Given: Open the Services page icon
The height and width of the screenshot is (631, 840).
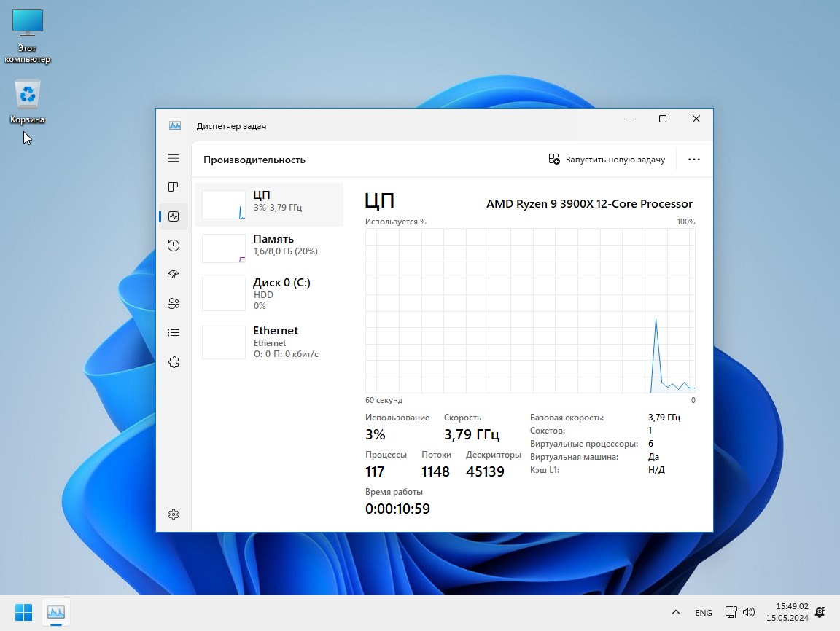Looking at the screenshot, I should (174, 361).
